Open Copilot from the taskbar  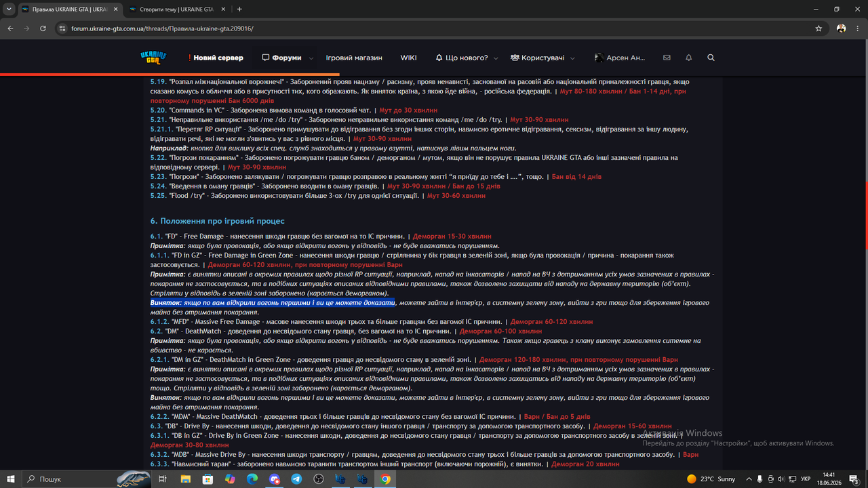(x=229, y=479)
